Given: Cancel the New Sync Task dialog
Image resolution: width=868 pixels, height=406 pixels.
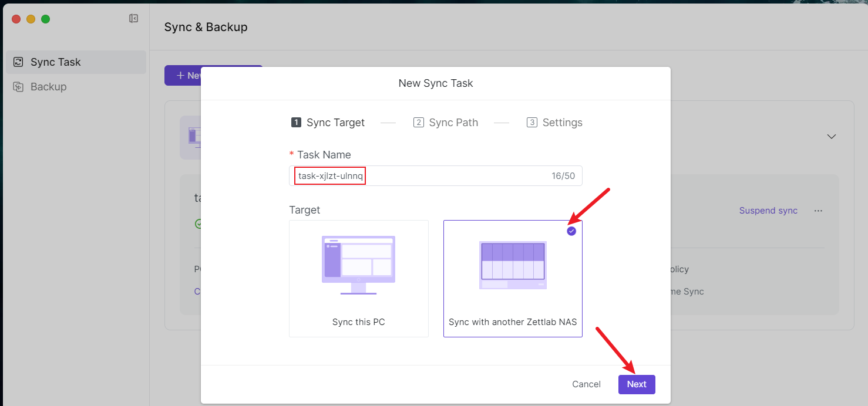Looking at the screenshot, I should point(586,384).
